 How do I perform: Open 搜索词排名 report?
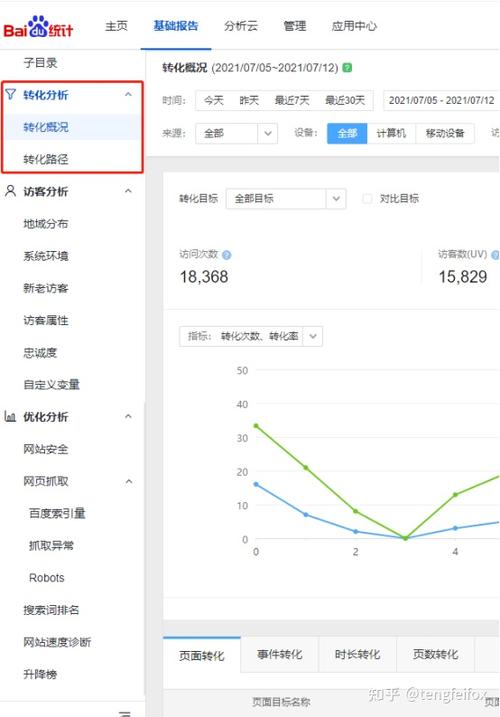point(51,610)
